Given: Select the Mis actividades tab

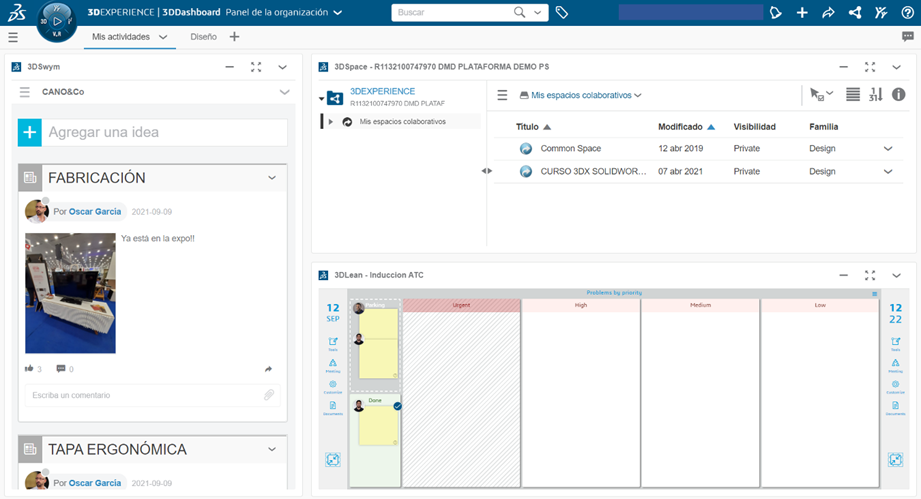Looking at the screenshot, I should [121, 36].
